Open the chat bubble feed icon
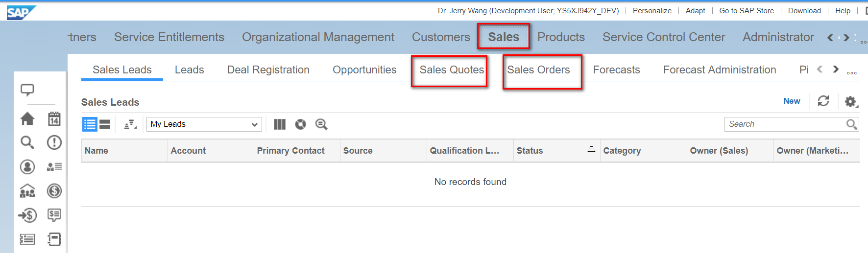 pyautogui.click(x=27, y=90)
